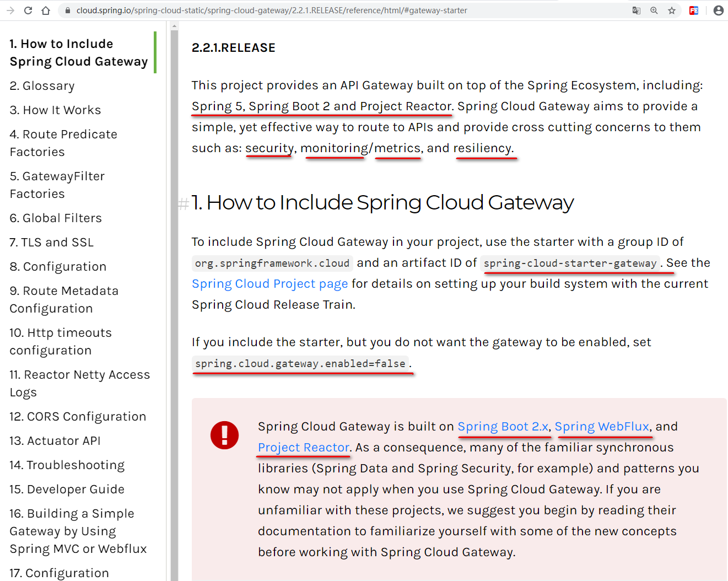Go to 17. Configuration in sidebar
The image size is (728, 581).
tap(59, 573)
